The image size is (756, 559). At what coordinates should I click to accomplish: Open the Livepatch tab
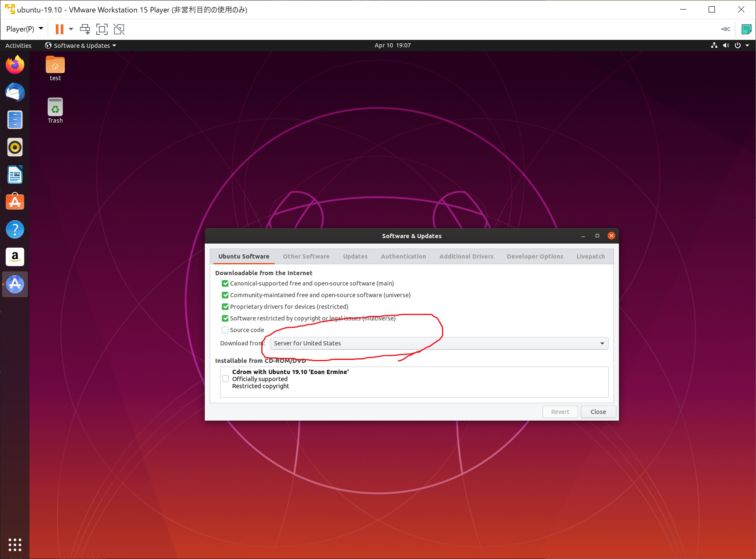click(591, 256)
